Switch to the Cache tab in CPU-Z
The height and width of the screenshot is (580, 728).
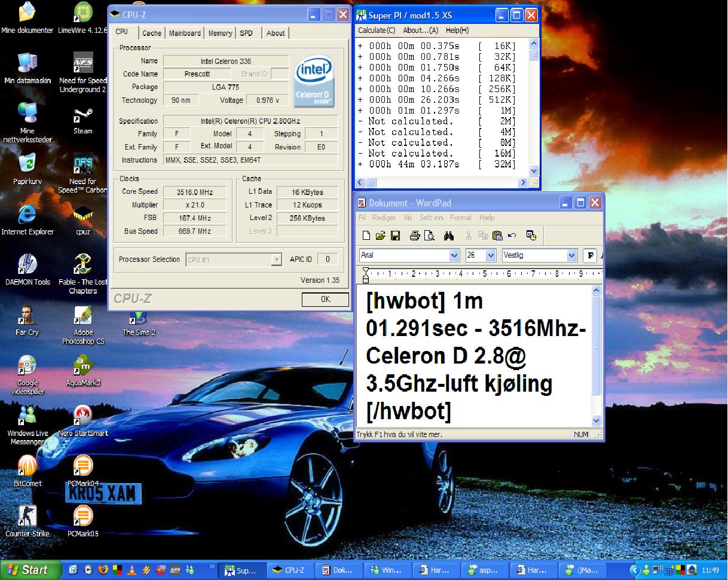click(152, 33)
